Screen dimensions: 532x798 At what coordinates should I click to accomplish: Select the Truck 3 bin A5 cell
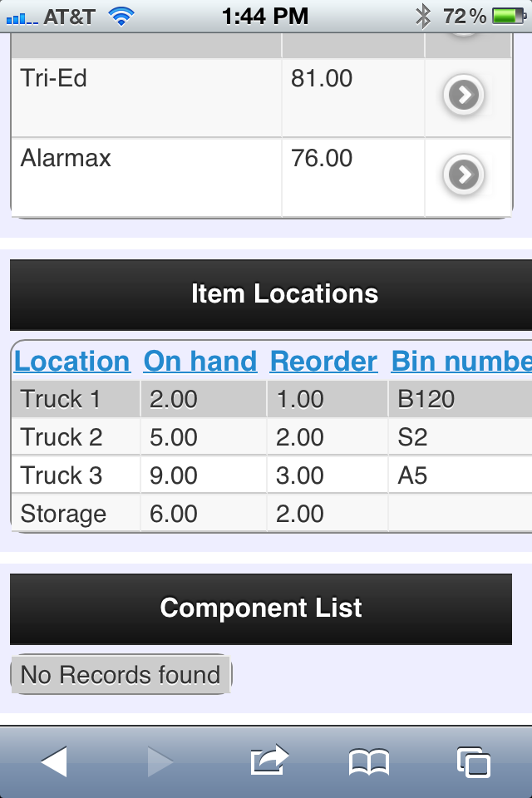(461, 475)
